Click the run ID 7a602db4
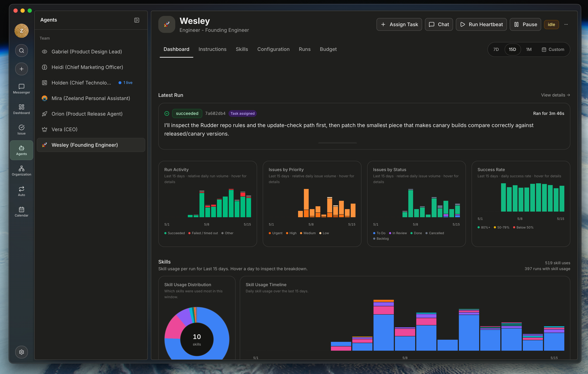The width and height of the screenshot is (588, 374). click(215, 113)
